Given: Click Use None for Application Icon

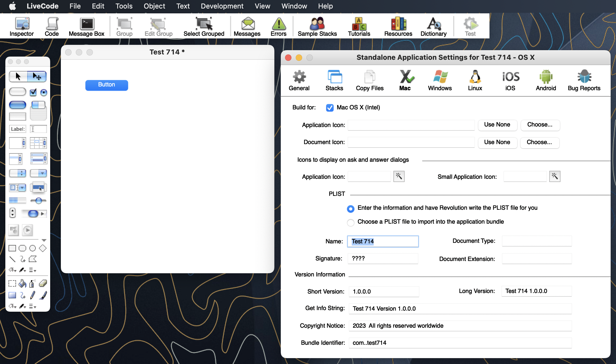Looking at the screenshot, I should click(x=497, y=125).
